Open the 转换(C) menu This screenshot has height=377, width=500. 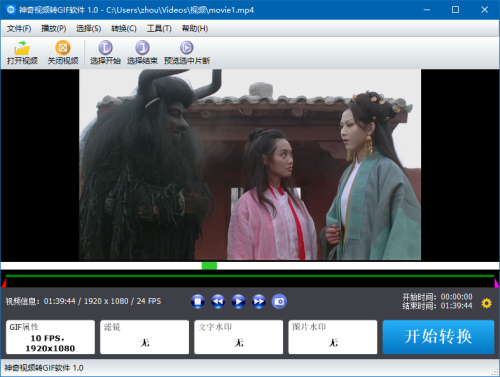click(x=124, y=29)
